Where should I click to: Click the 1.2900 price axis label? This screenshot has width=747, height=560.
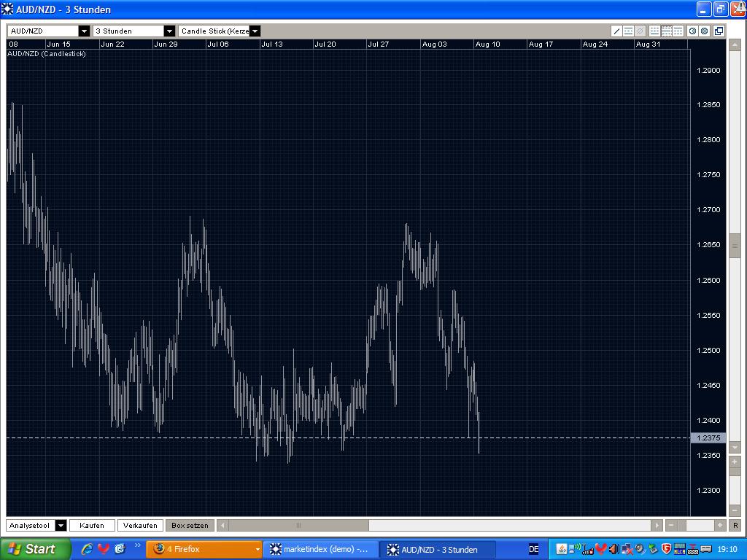pyautogui.click(x=708, y=70)
